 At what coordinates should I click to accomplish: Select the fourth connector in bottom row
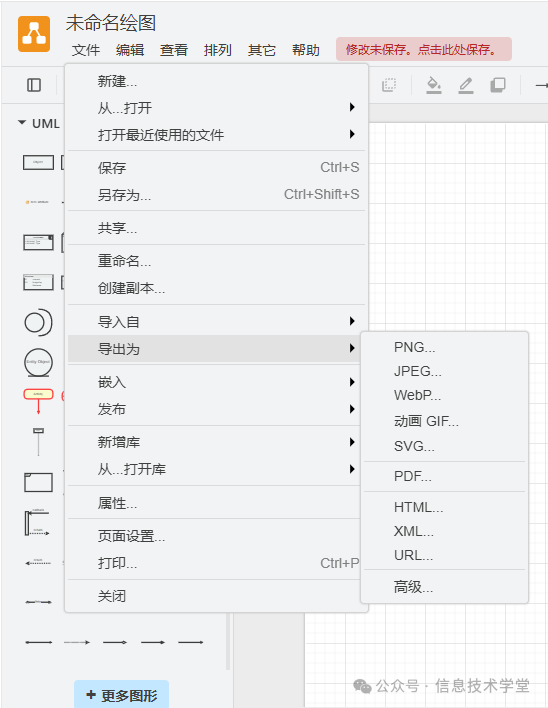click(153, 642)
